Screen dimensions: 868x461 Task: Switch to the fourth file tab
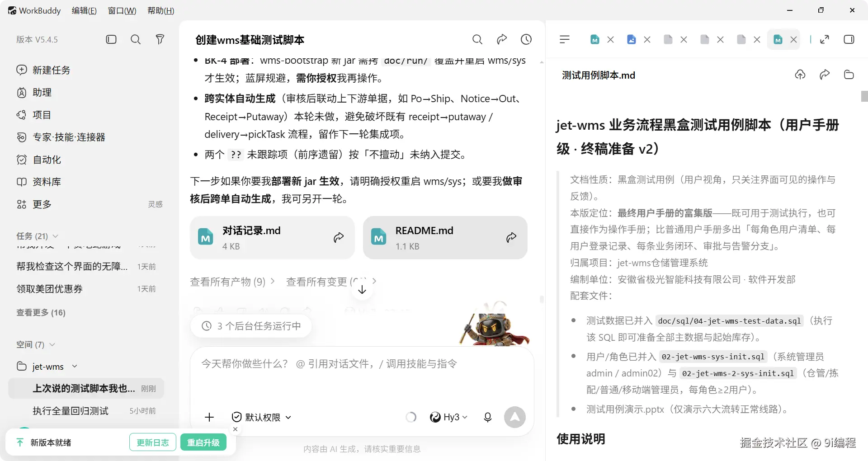[x=705, y=39]
